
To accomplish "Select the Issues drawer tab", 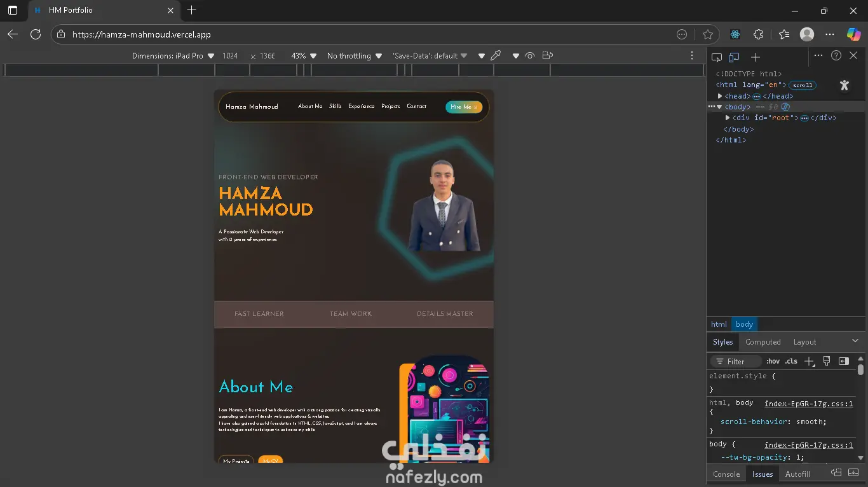I will [763, 474].
